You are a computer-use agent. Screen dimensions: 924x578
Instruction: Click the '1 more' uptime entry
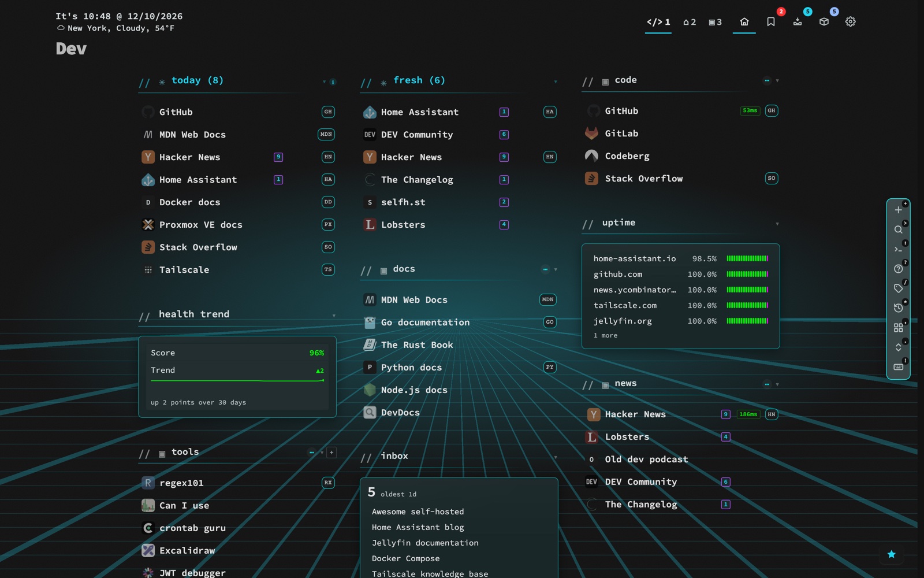coord(605,336)
